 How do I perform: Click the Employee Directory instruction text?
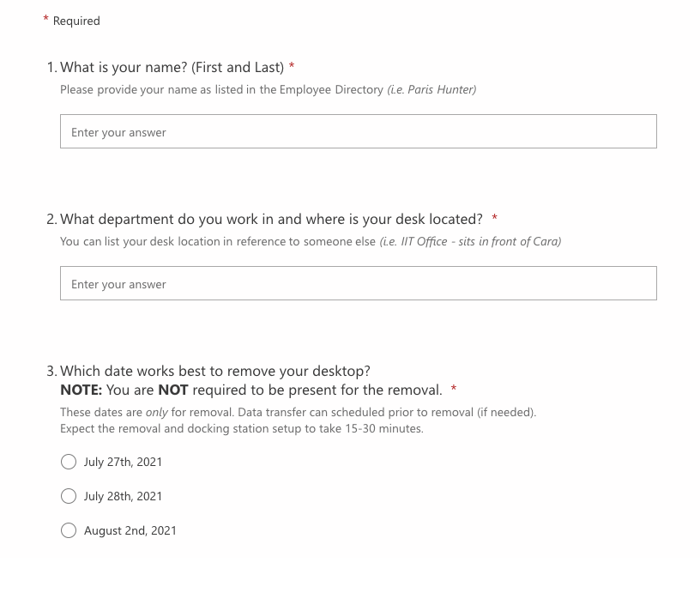point(221,89)
